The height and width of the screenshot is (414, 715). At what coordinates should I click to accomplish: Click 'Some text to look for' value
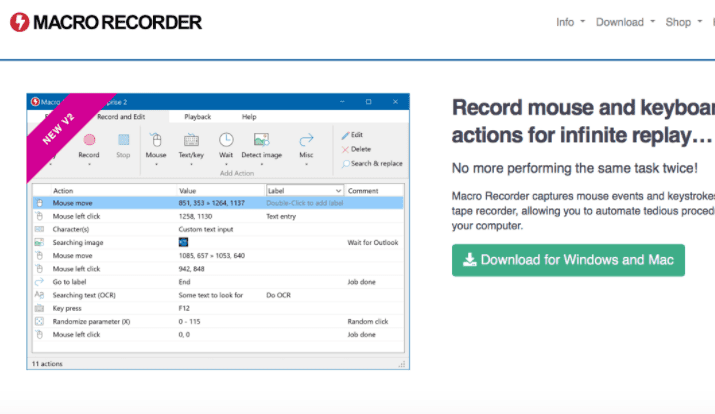[211, 295]
